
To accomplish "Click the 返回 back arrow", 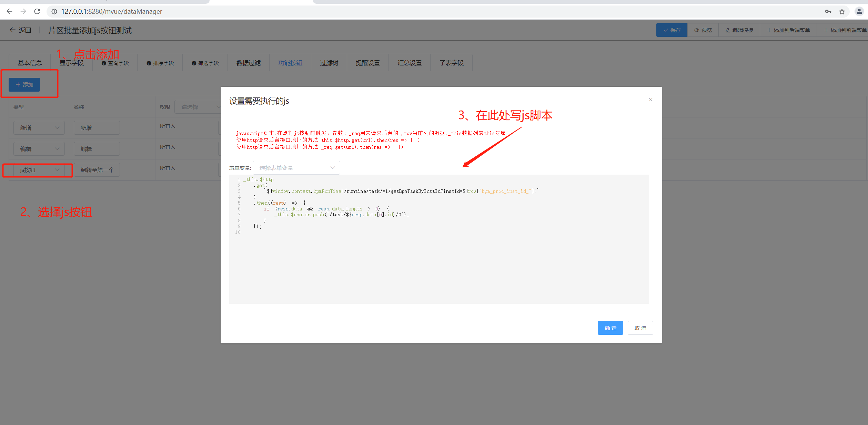I will [20, 30].
